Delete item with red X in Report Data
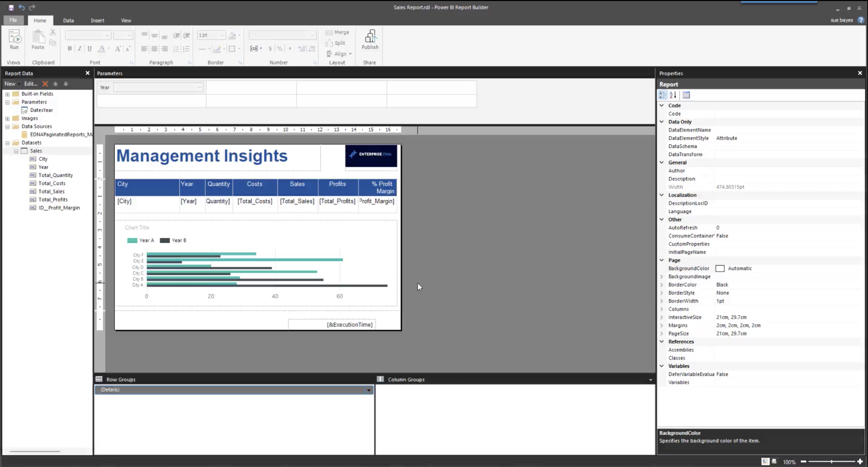Screen dimensions: 868x467 tap(45, 84)
